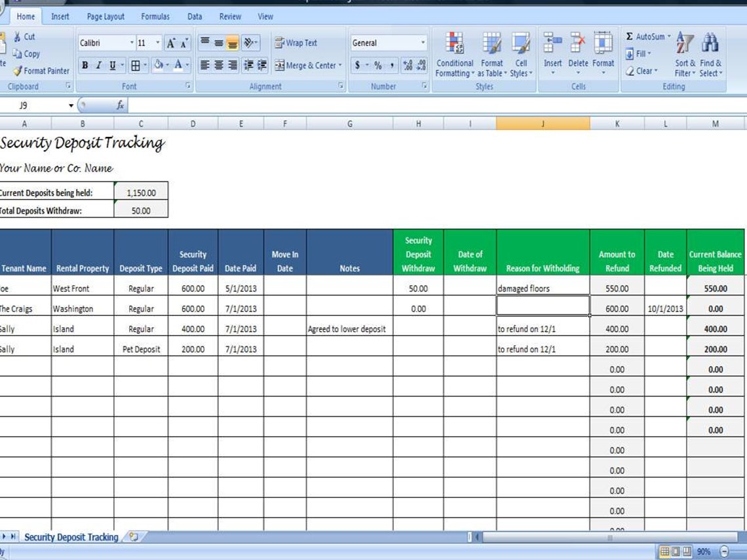Click the Cut scissors icon
The height and width of the screenshot is (560, 747).
18,37
